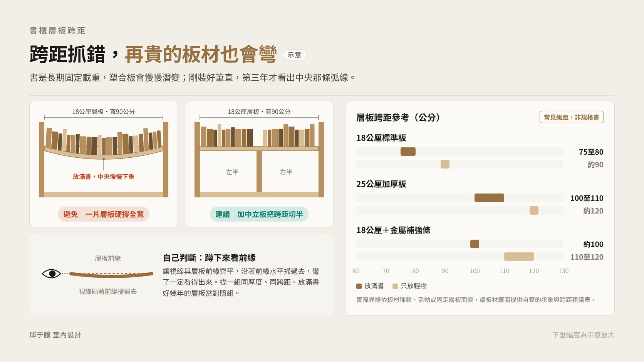
Task: Click the eye icon beside the shelf edge
Action: (x=51, y=274)
